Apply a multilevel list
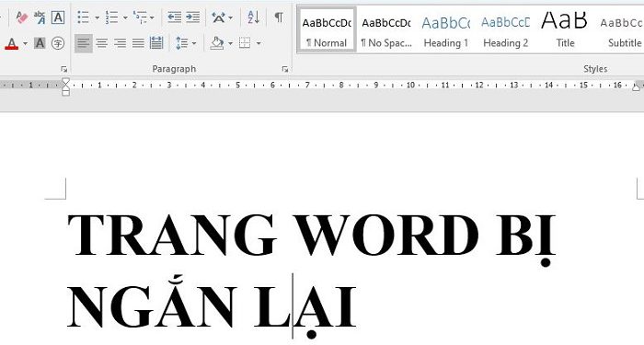644x345 pixels. [x=140, y=17]
